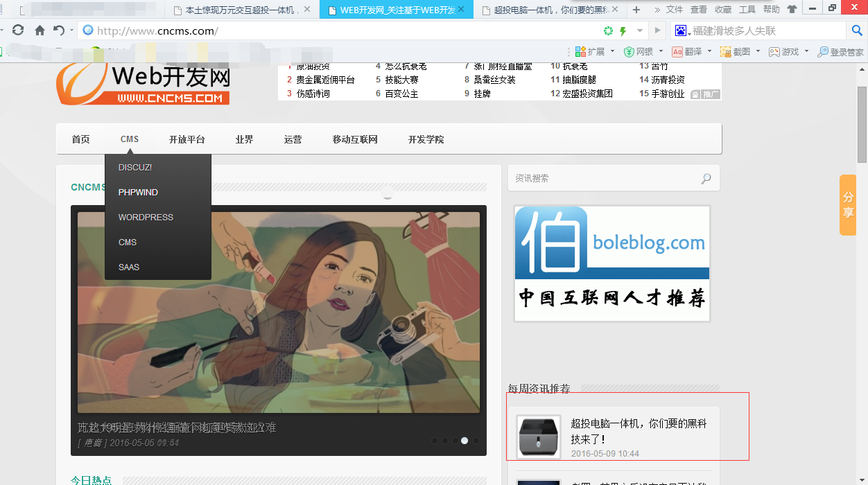Image resolution: width=868 pixels, height=485 pixels.
Task: Click the address bar with cncms.com URL
Action: tap(340, 30)
